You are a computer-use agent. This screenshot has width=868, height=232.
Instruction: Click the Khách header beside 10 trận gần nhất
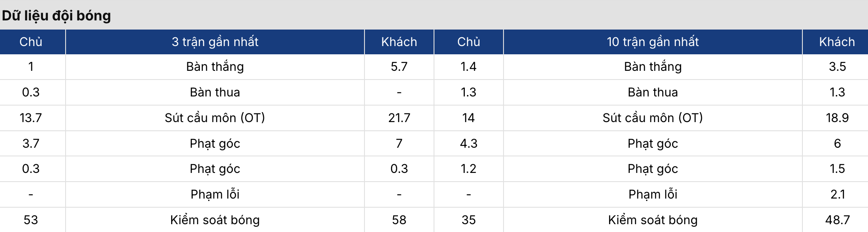click(837, 42)
